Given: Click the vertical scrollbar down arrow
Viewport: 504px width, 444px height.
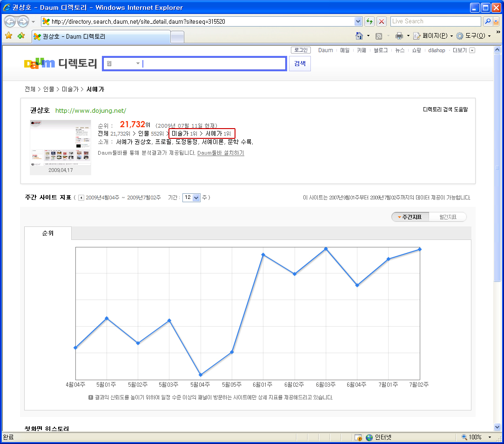Looking at the screenshot, I should click(x=497, y=427).
